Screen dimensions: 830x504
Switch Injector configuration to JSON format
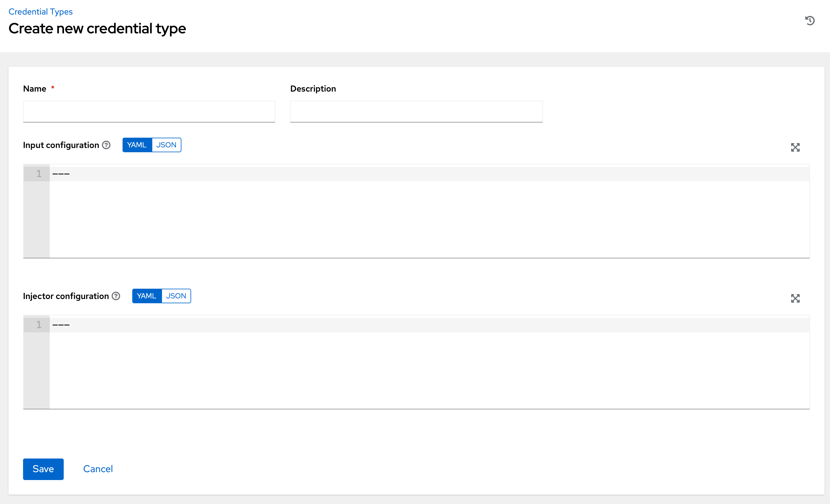coord(176,296)
